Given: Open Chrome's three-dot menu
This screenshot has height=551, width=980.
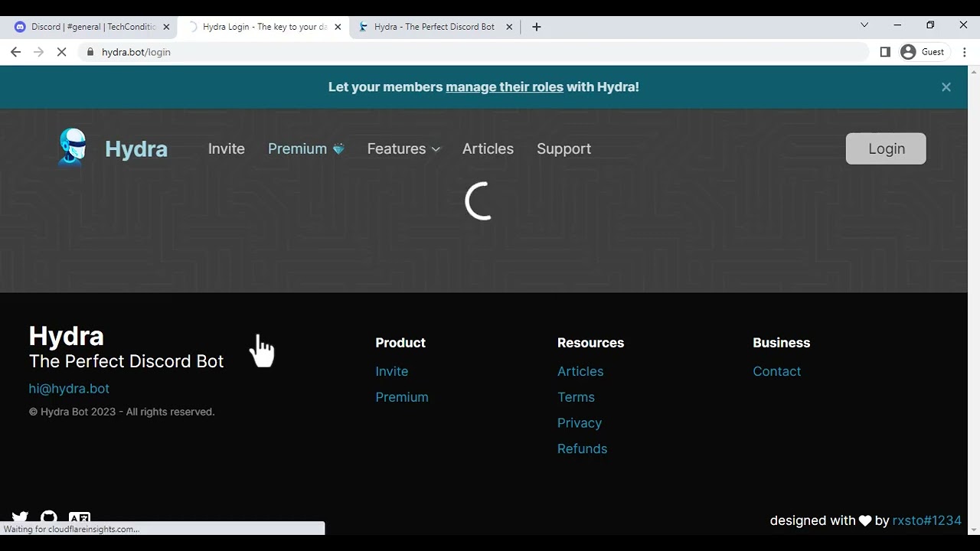Looking at the screenshot, I should [965, 52].
